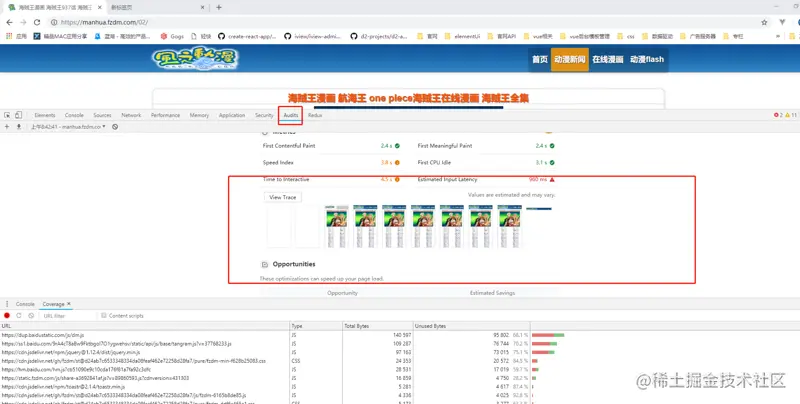
Task: Toggle the device toolbar icon in DevTools
Action: (18, 115)
